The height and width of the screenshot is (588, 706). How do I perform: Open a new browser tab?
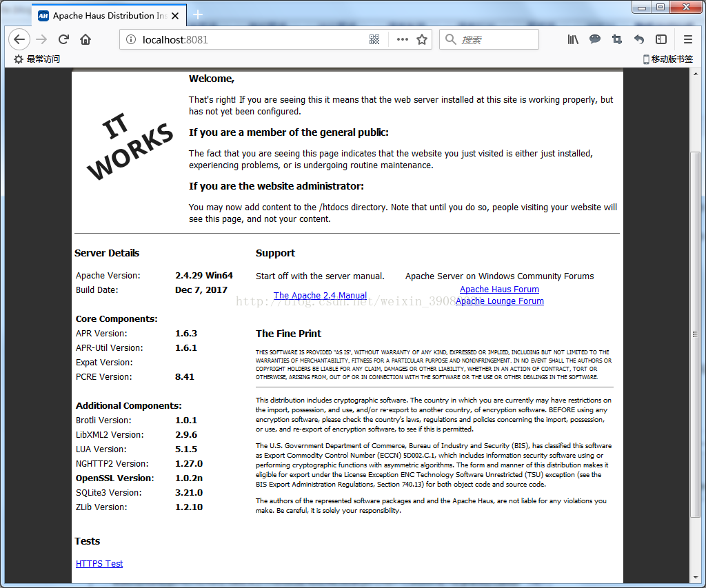tap(198, 15)
